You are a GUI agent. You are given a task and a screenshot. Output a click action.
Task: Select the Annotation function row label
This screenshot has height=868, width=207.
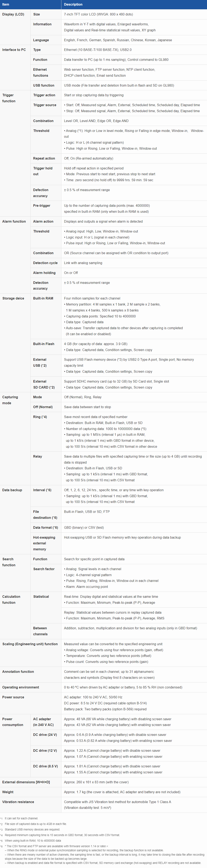pyautogui.click(x=18, y=672)
